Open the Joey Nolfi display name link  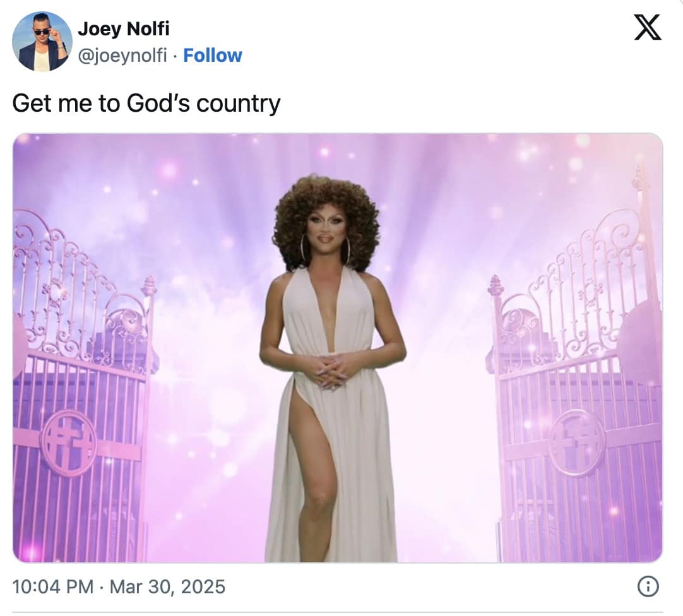click(124, 29)
